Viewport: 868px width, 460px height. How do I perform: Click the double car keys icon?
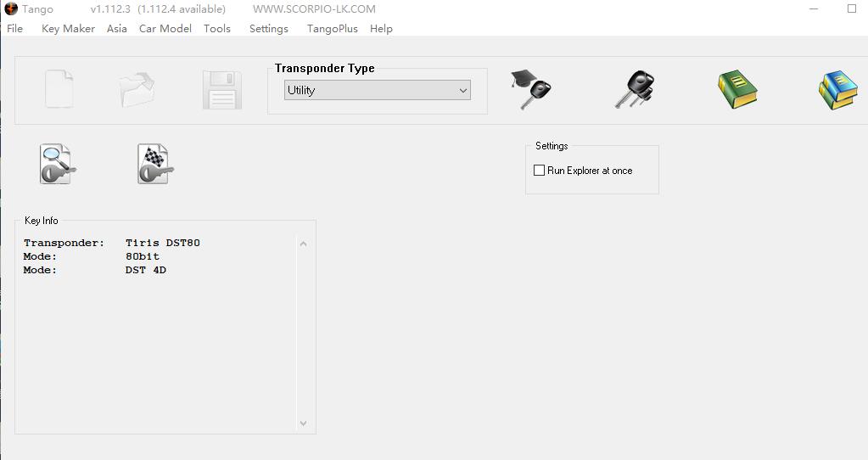634,90
